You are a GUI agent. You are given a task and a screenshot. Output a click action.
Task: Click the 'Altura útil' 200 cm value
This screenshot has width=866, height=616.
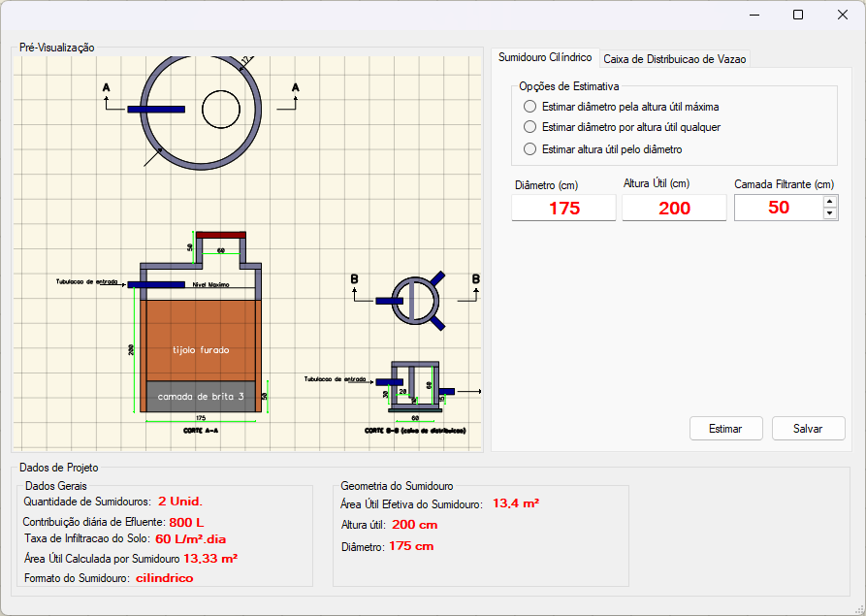[x=415, y=525]
